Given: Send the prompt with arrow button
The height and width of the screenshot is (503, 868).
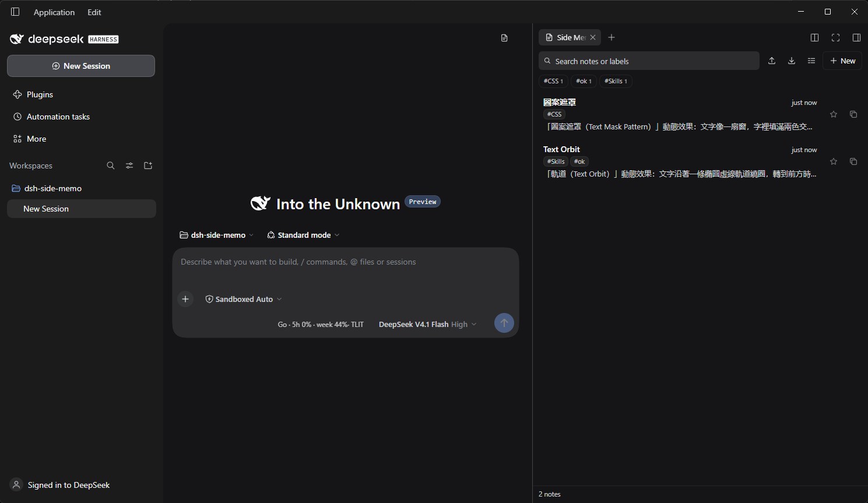Looking at the screenshot, I should 504,323.
